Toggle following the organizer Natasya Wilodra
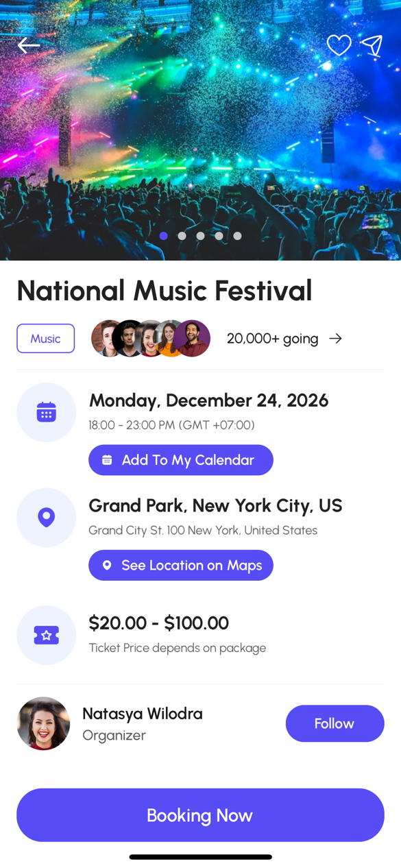This screenshot has width=401, height=868. 335,723
